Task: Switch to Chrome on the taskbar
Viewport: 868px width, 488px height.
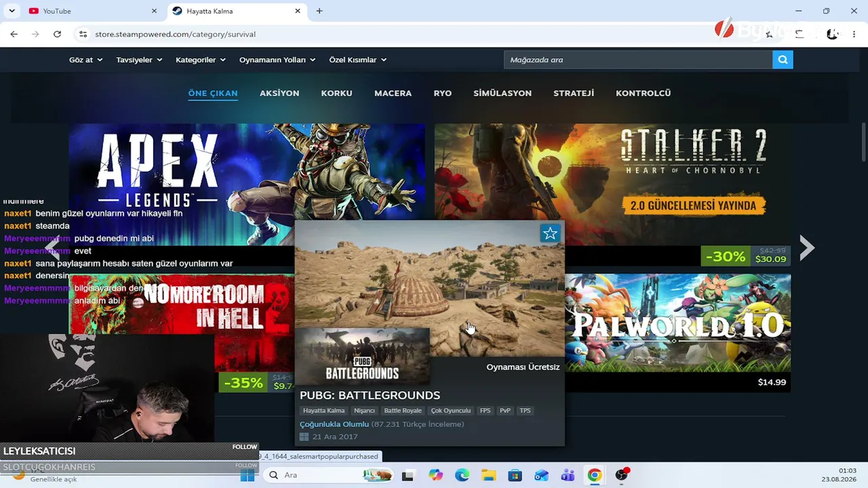Action: click(x=594, y=475)
